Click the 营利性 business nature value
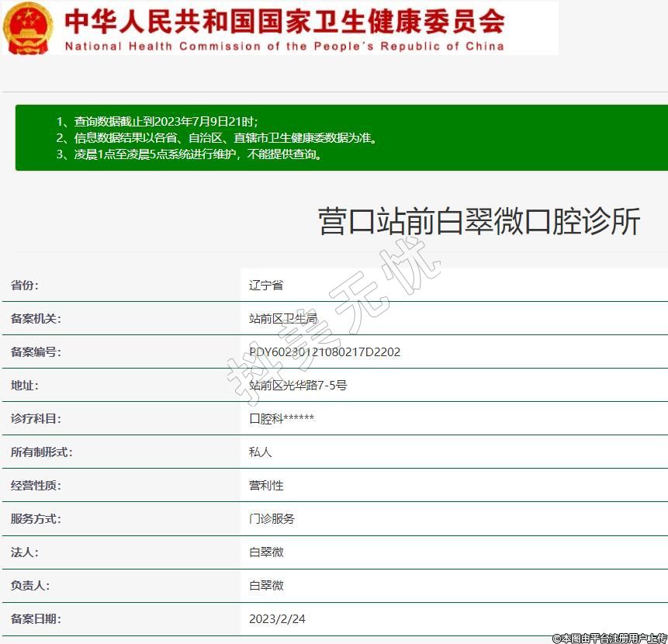The image size is (668, 644). click(x=266, y=486)
